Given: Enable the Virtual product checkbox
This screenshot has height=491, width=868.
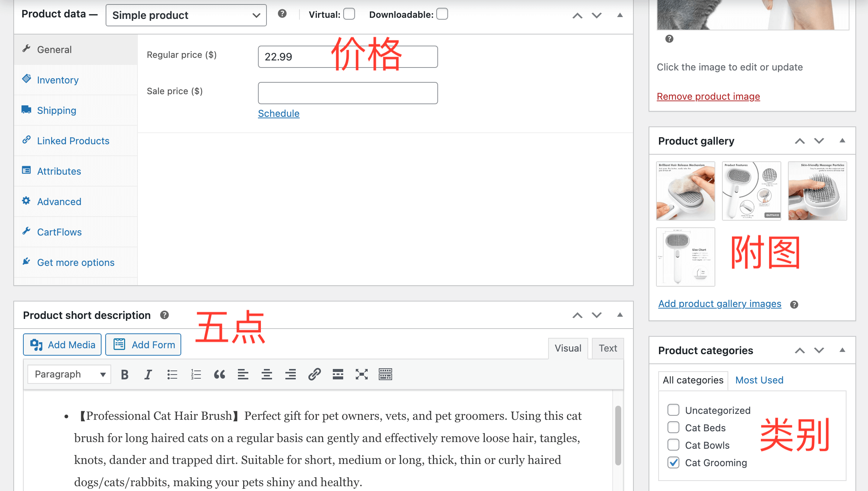Looking at the screenshot, I should pos(349,14).
